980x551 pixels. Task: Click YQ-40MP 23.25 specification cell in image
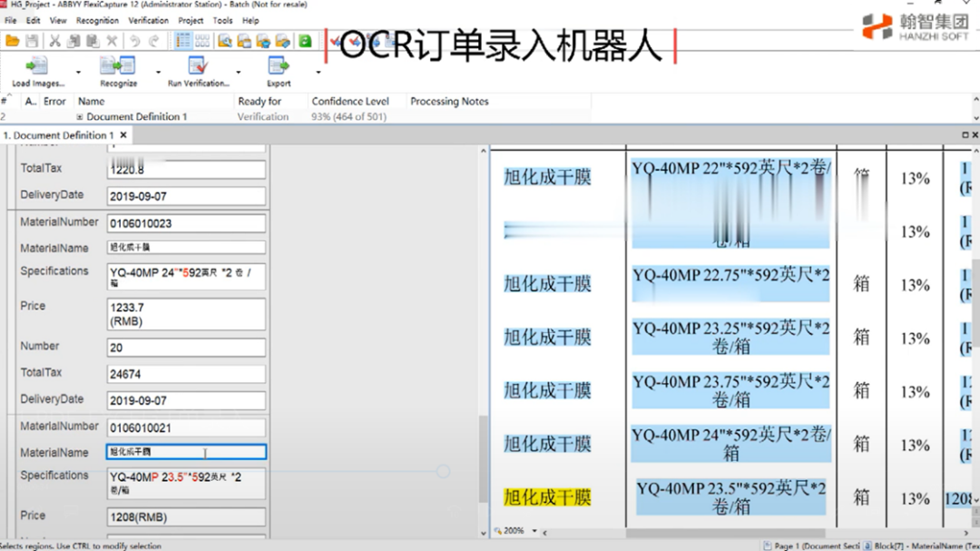point(730,337)
